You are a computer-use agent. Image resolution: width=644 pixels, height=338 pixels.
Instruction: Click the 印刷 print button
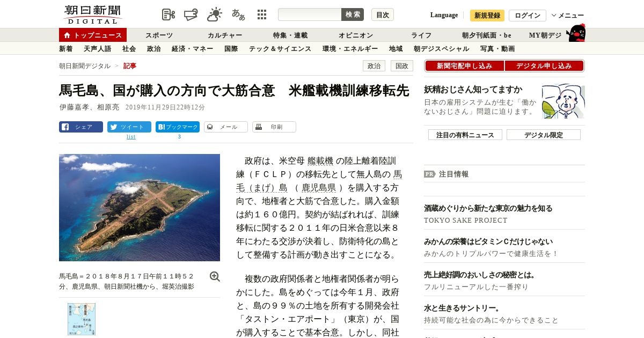[x=274, y=127]
